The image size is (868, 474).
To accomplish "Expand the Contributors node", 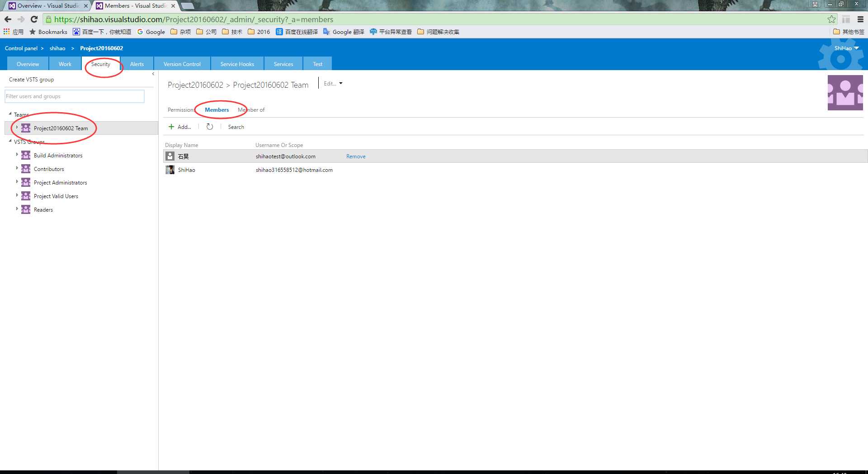I will coord(17,168).
